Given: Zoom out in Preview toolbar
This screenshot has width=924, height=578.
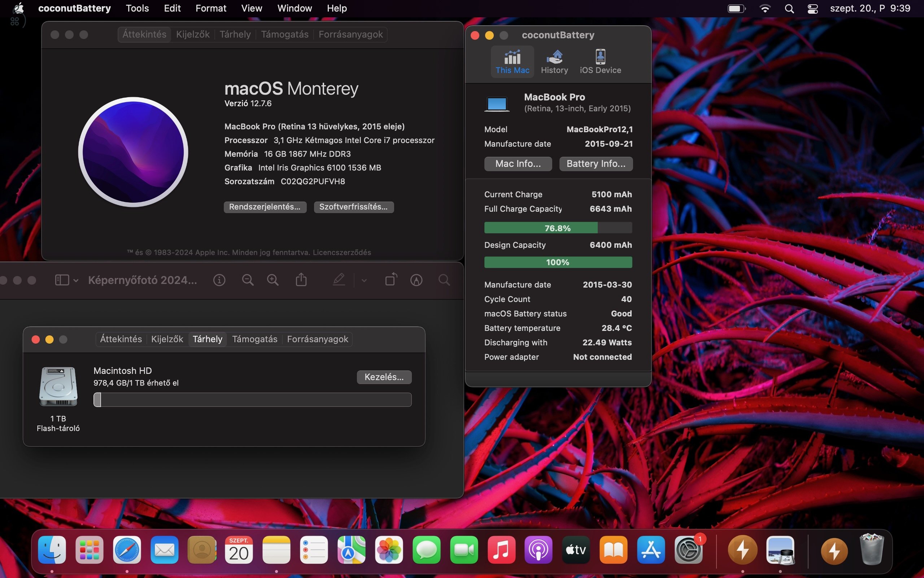Looking at the screenshot, I should (248, 280).
